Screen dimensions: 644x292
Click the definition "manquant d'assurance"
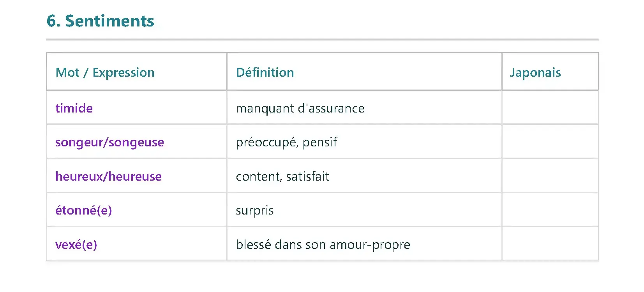(300, 108)
